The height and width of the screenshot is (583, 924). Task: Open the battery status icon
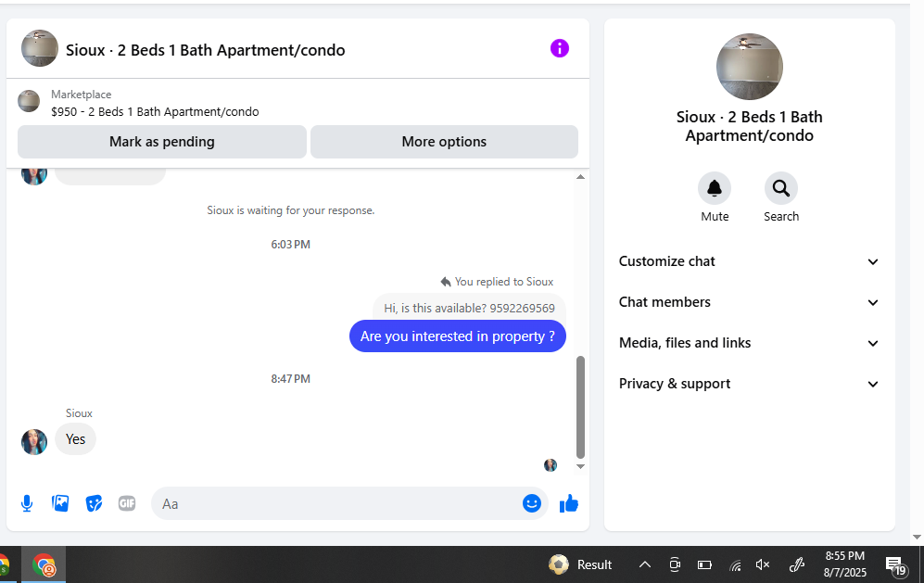[704, 564]
